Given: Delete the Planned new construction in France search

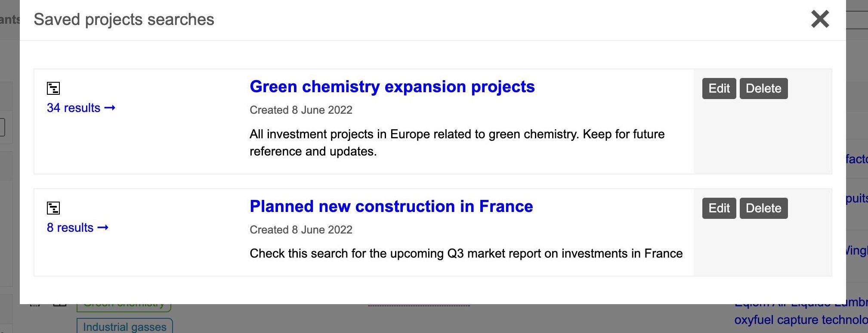Looking at the screenshot, I should [x=763, y=208].
